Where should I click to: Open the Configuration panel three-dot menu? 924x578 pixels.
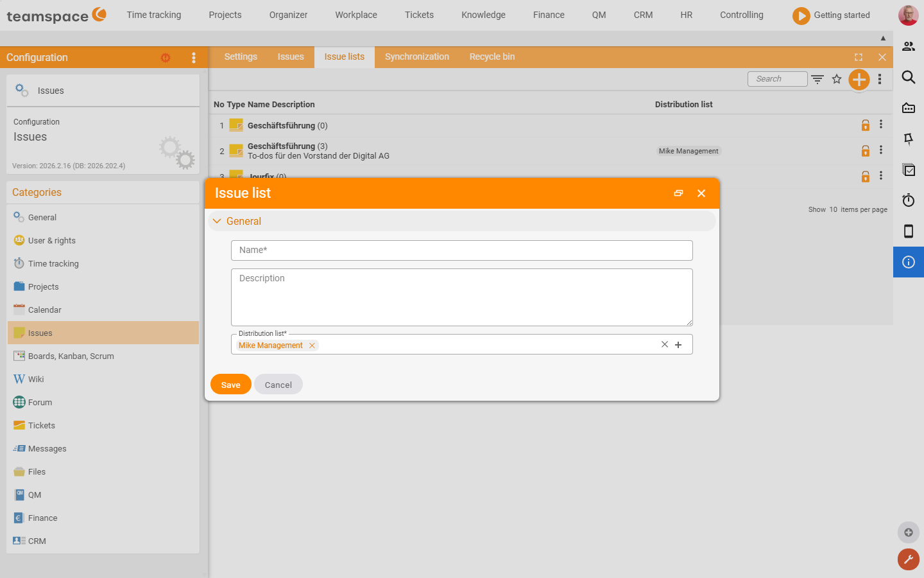click(x=194, y=58)
